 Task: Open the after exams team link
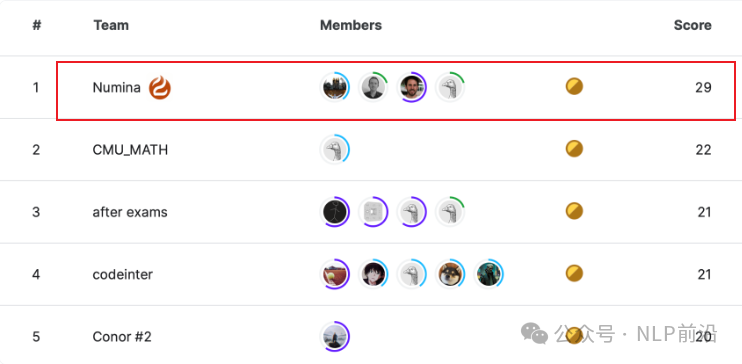[x=130, y=212]
